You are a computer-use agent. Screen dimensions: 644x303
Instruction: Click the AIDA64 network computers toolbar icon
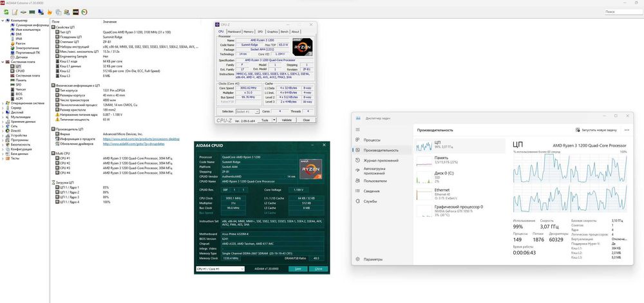click(41, 12)
